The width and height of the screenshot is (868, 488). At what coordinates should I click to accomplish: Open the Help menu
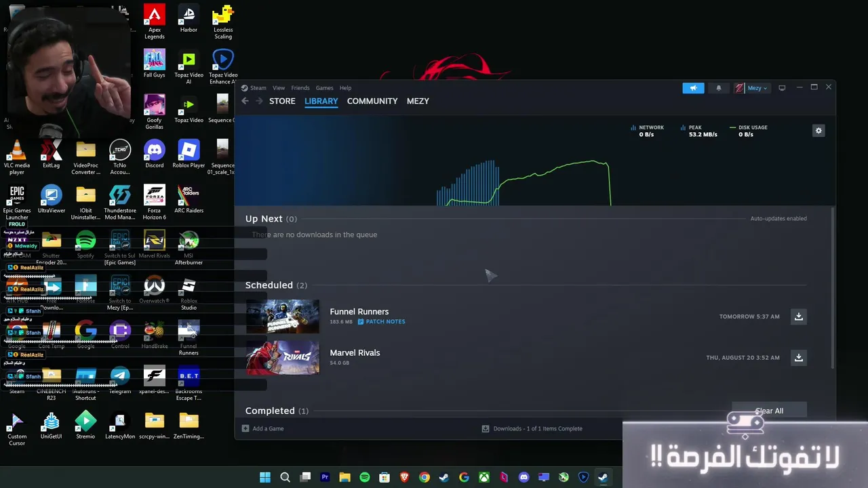click(345, 88)
